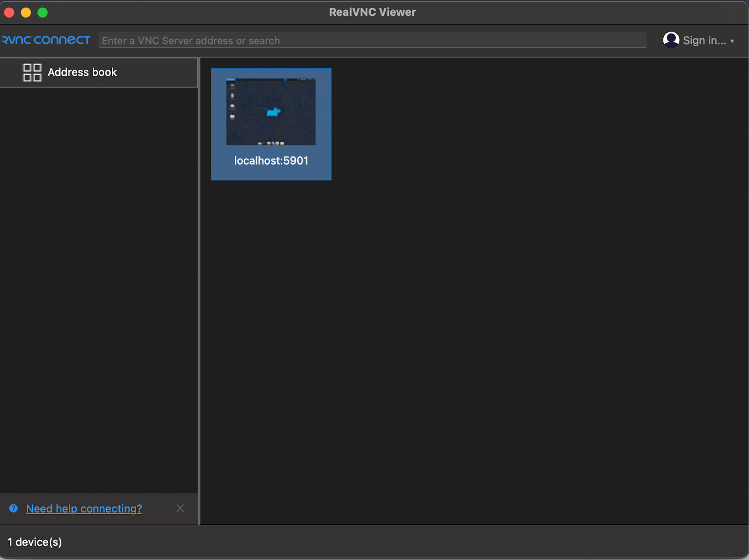Click the 1 device(s) status text
749x560 pixels.
pyautogui.click(x=35, y=542)
